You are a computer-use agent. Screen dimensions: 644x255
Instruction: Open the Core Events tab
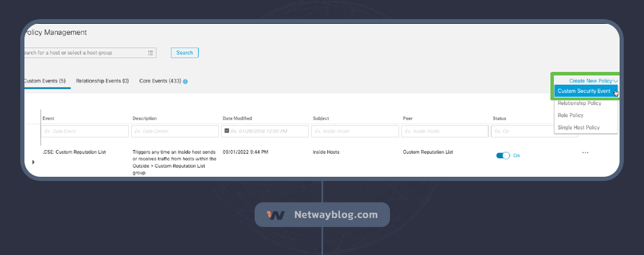pos(160,81)
